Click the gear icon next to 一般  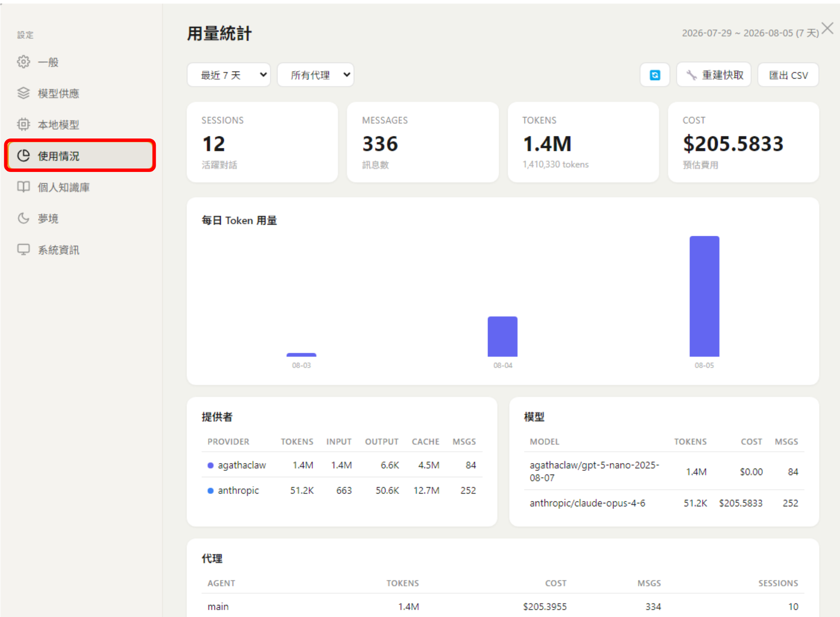click(x=24, y=62)
